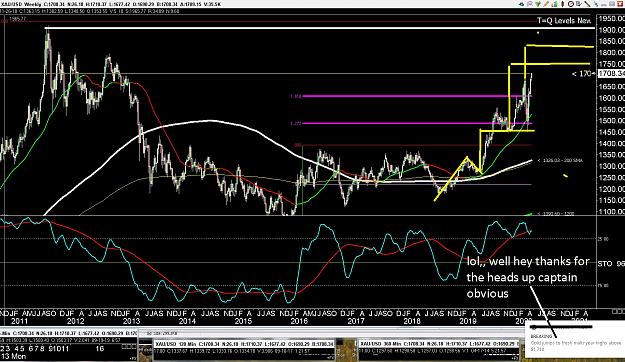The width and height of the screenshot is (625, 362).
Task: Click the STO stochastic indicator label
Action: [x=610, y=264]
